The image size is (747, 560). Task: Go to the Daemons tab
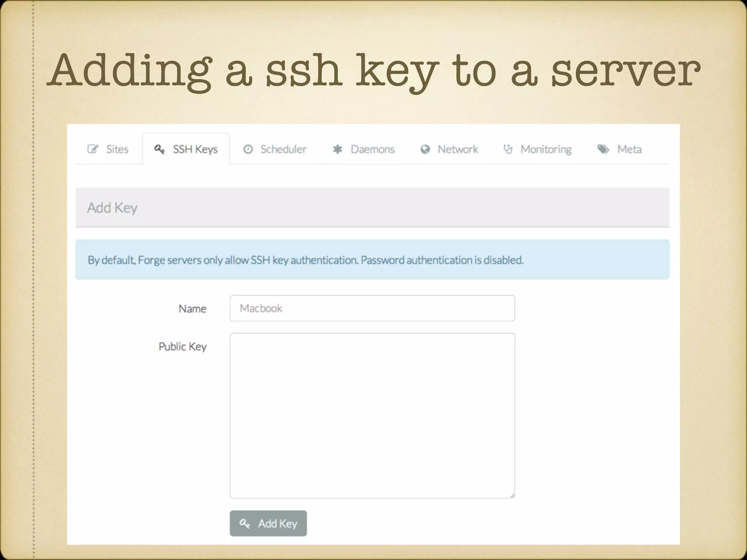tap(364, 149)
